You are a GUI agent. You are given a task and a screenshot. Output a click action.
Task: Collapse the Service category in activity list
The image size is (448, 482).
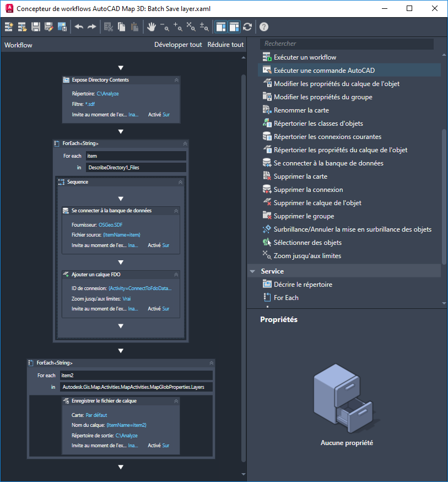[253, 271]
